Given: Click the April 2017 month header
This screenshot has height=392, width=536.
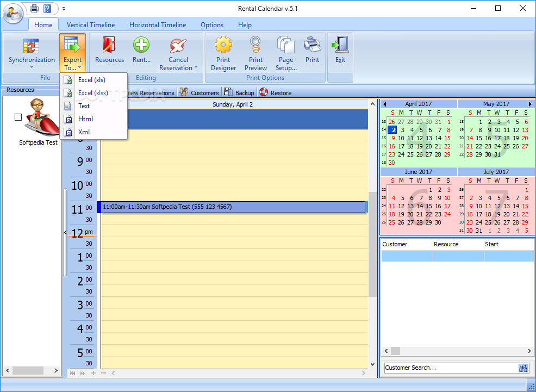Looking at the screenshot, I should click(x=419, y=104).
